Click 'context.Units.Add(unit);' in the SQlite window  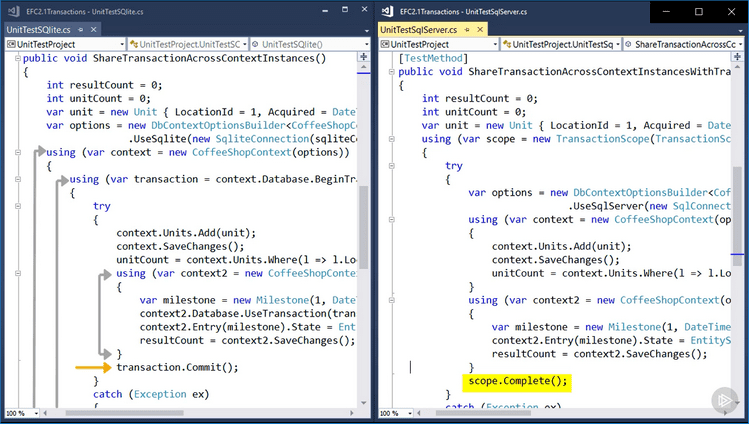point(186,233)
